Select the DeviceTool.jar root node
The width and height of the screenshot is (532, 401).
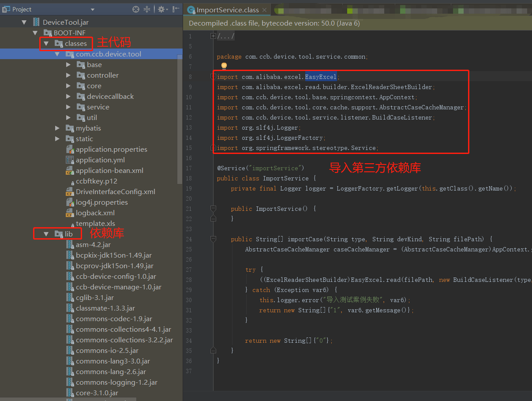pyautogui.click(x=65, y=22)
